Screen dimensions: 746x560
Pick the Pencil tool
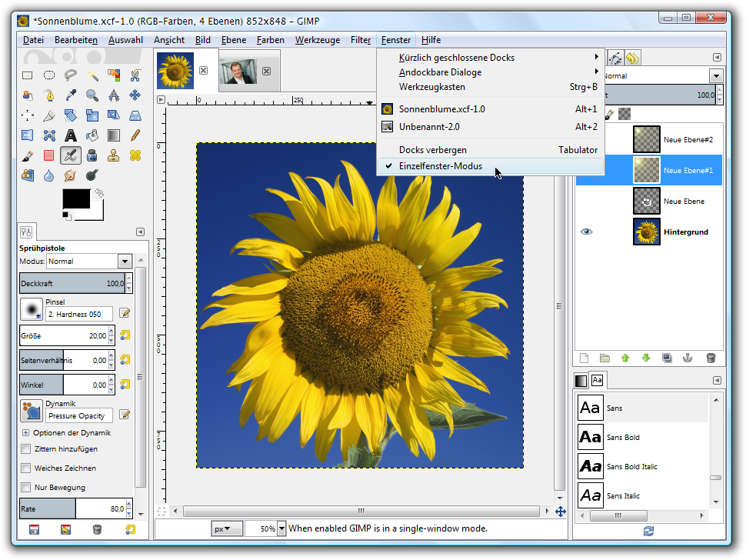coord(135,135)
